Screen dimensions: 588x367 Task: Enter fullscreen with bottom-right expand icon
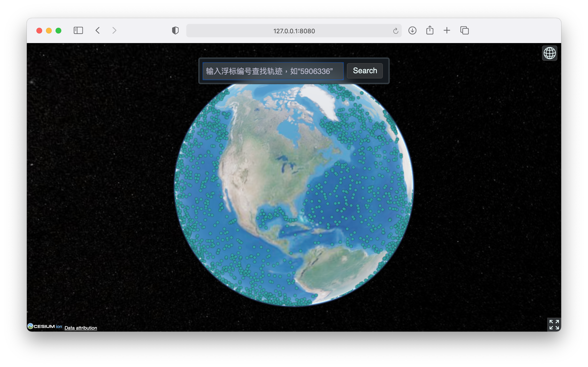(554, 324)
